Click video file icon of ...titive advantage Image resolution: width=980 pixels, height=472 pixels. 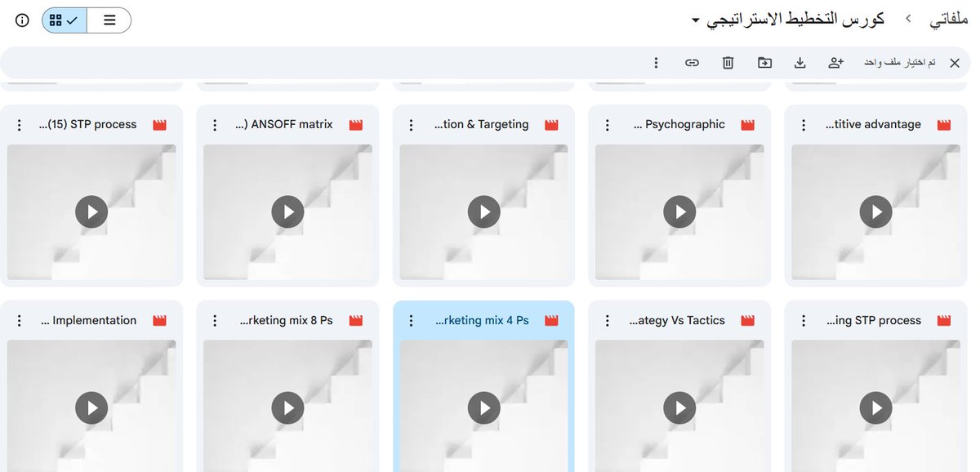click(944, 125)
